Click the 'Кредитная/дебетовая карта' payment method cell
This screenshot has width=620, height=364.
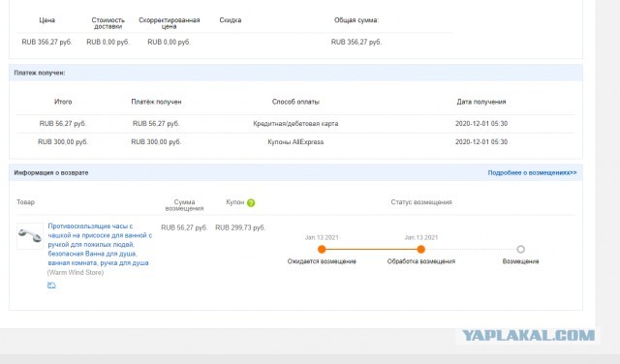pos(295,124)
